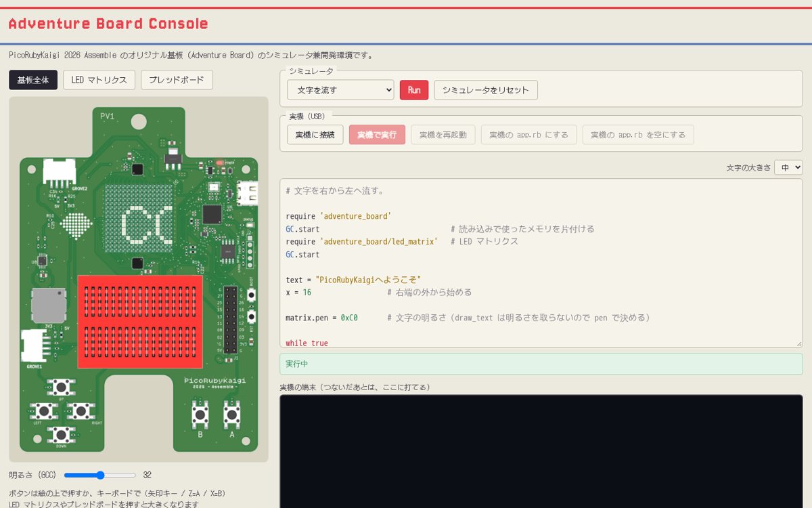Push the LEFT button on the board

click(x=43, y=410)
